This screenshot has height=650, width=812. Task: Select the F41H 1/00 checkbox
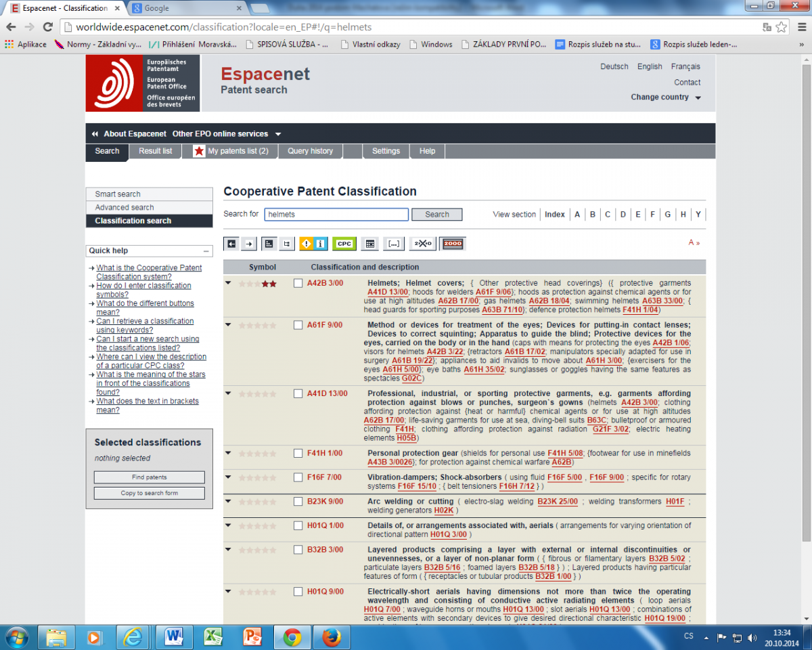[x=298, y=454]
